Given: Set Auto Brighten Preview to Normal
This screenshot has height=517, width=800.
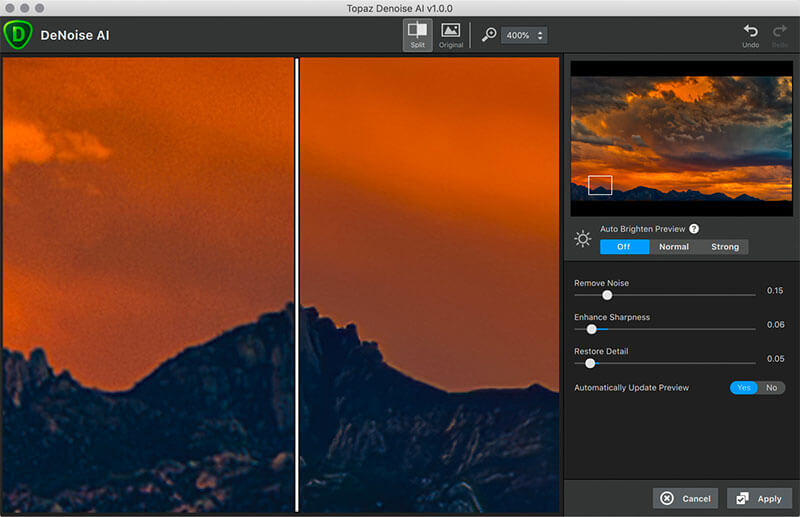Looking at the screenshot, I should (673, 247).
